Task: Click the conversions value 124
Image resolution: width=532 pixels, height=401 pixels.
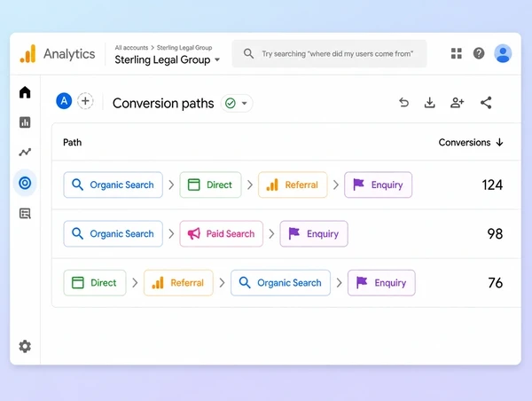Action: tap(492, 185)
